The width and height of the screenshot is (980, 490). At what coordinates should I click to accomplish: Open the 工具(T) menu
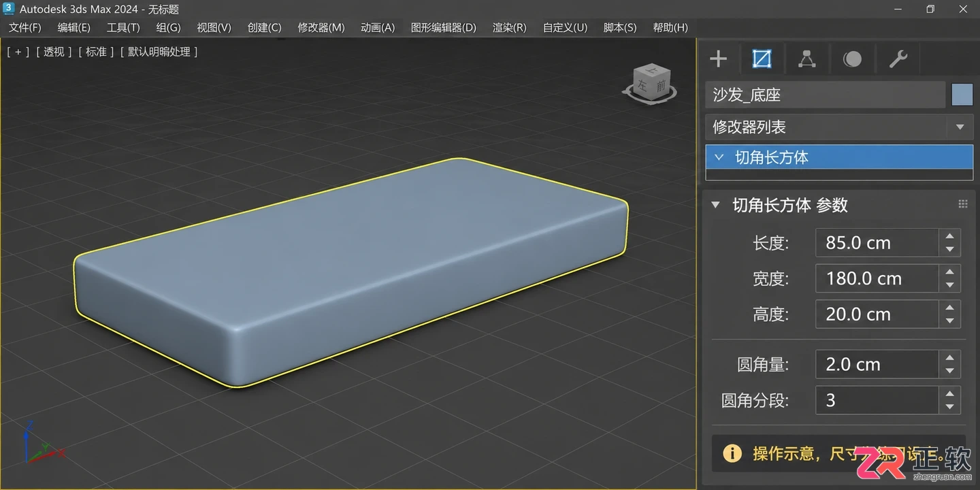(123, 27)
